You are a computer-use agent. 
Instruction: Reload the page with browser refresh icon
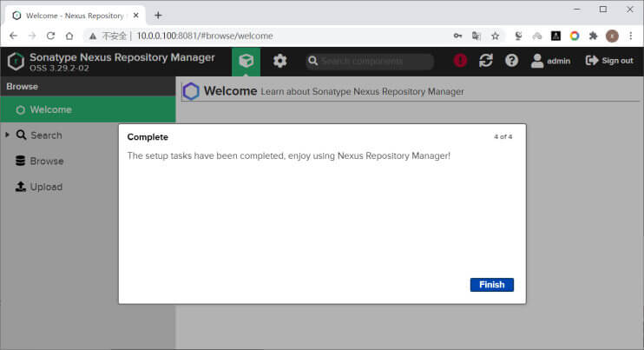click(x=50, y=36)
